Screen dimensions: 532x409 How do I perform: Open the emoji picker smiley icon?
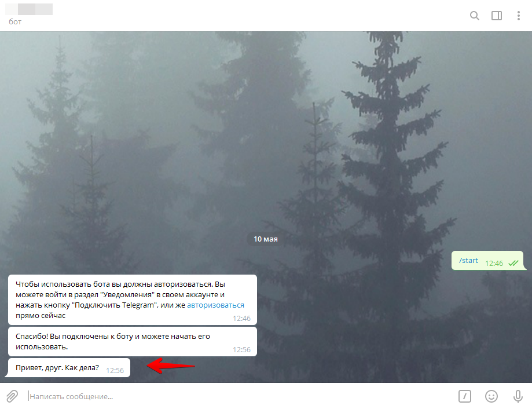click(x=491, y=396)
